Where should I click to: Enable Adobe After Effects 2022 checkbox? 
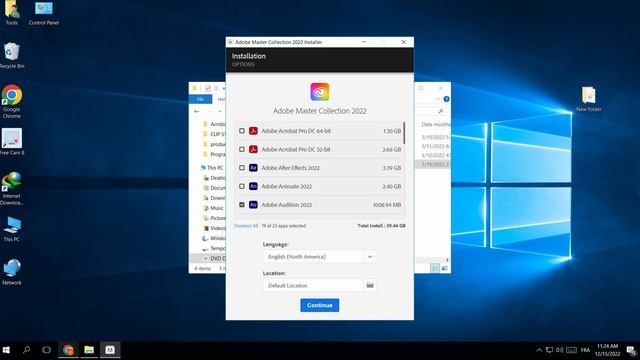coord(242,168)
